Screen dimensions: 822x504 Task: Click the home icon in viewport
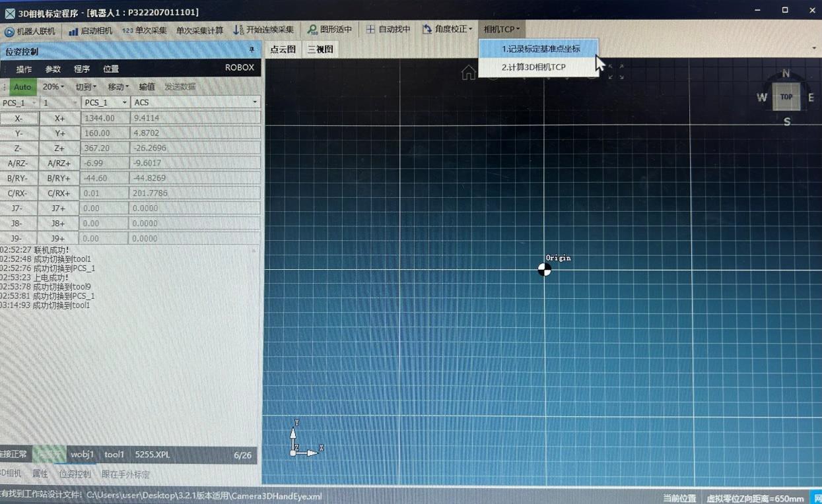pos(468,73)
